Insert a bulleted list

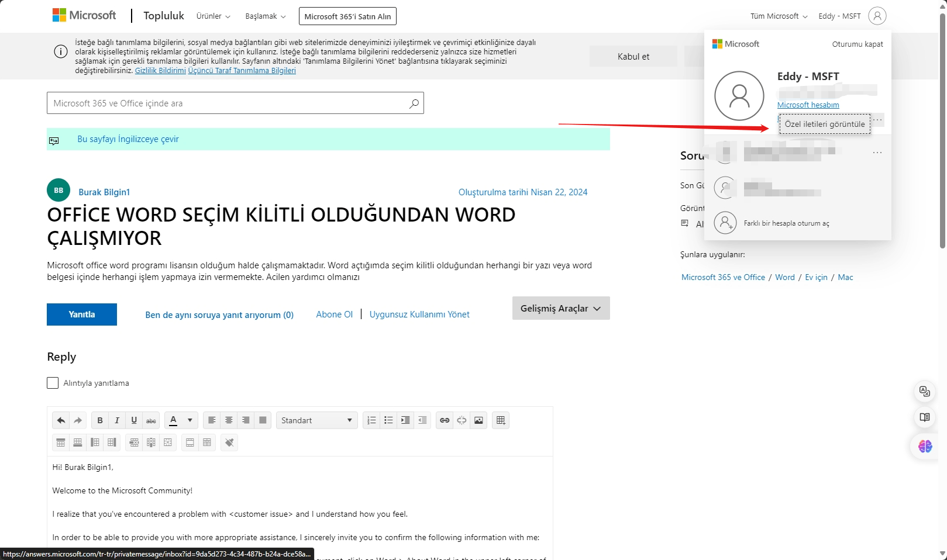click(388, 420)
